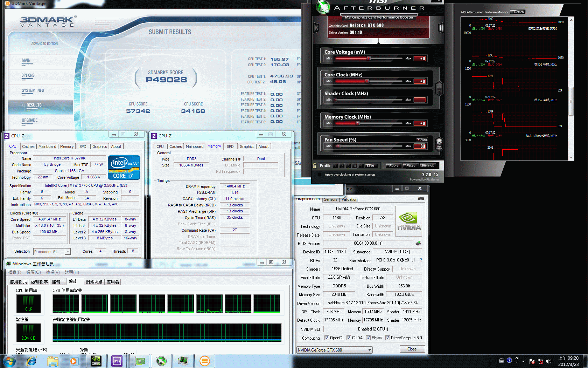The image size is (588, 368).
Task: Open Task Manager 檔案(F) menu
Action: pos(15,272)
